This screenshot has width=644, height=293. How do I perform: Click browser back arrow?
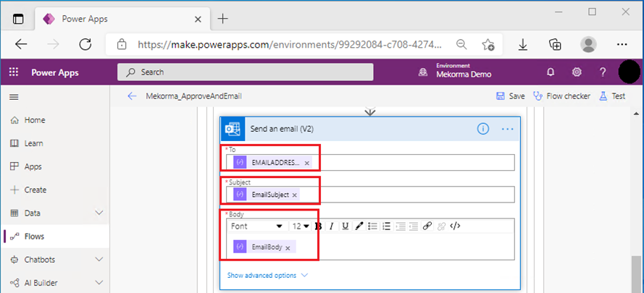pos(21,44)
